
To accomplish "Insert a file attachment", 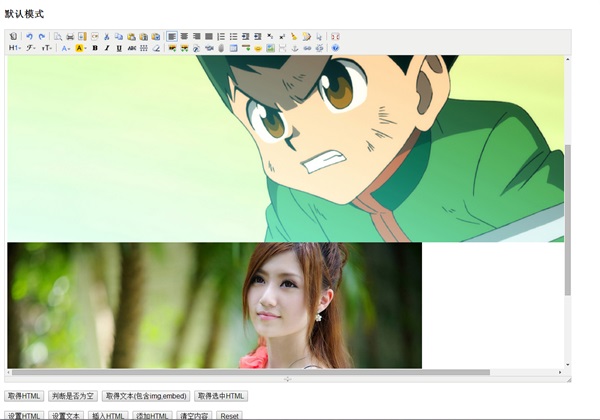I will point(221,48).
